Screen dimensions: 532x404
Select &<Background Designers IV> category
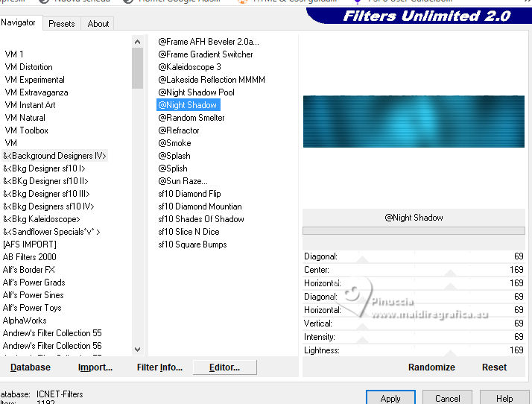click(x=54, y=156)
